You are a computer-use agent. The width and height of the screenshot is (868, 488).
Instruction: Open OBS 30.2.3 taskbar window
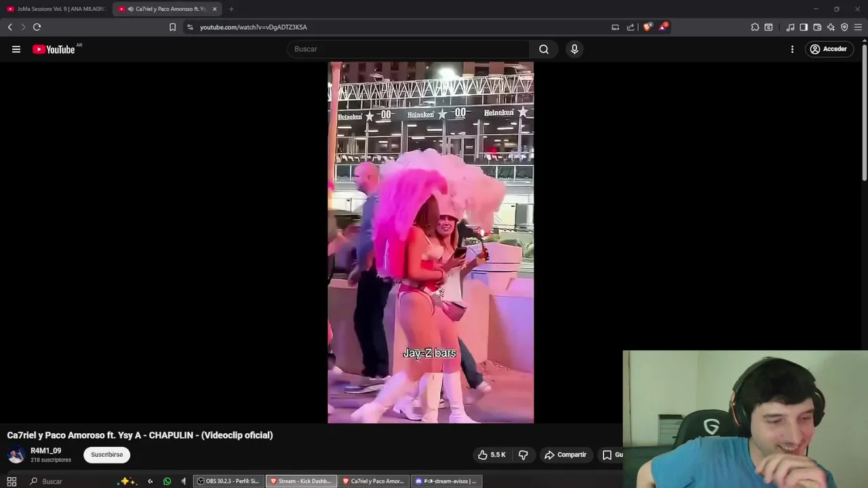pos(229,481)
